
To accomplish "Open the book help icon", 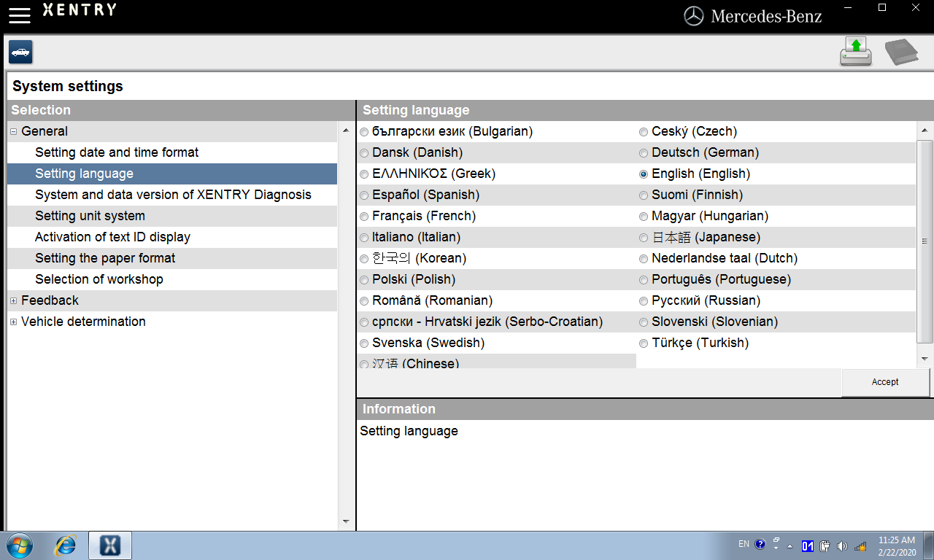I will pyautogui.click(x=901, y=52).
